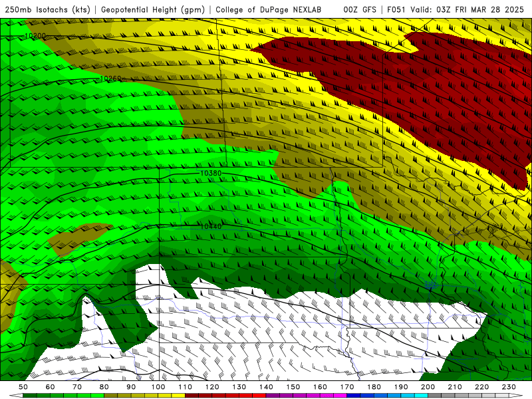The width and height of the screenshot is (532, 399).
Task: Click the "250mb Isotachs (kts)" title text
Action: coord(48,9)
